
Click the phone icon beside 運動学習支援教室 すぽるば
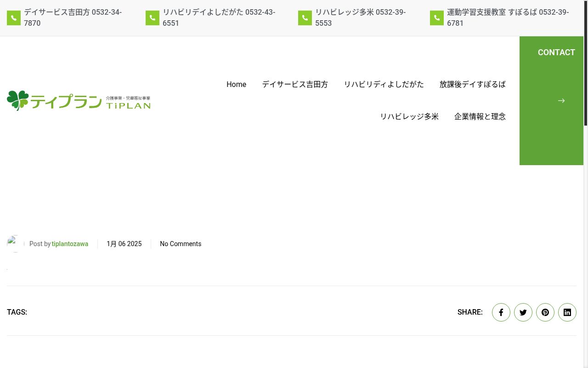coord(437,18)
